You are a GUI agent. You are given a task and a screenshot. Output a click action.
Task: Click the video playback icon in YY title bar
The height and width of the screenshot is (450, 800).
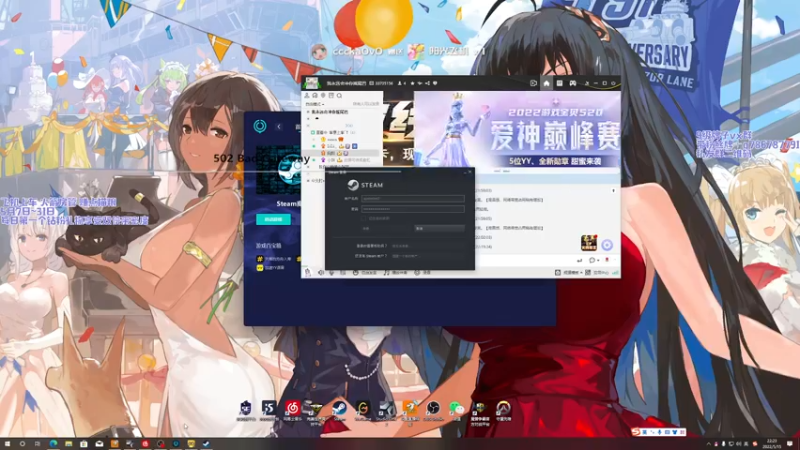tap(533, 83)
